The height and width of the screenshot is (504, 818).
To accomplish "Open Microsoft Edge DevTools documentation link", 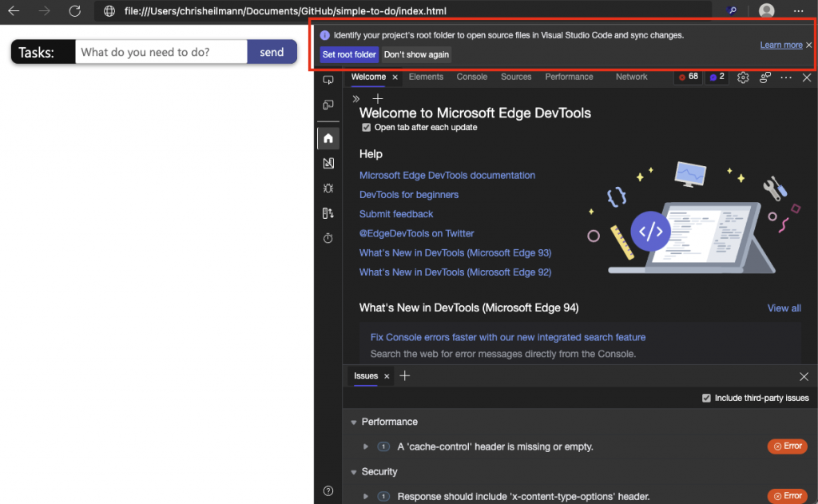I will tap(447, 175).
